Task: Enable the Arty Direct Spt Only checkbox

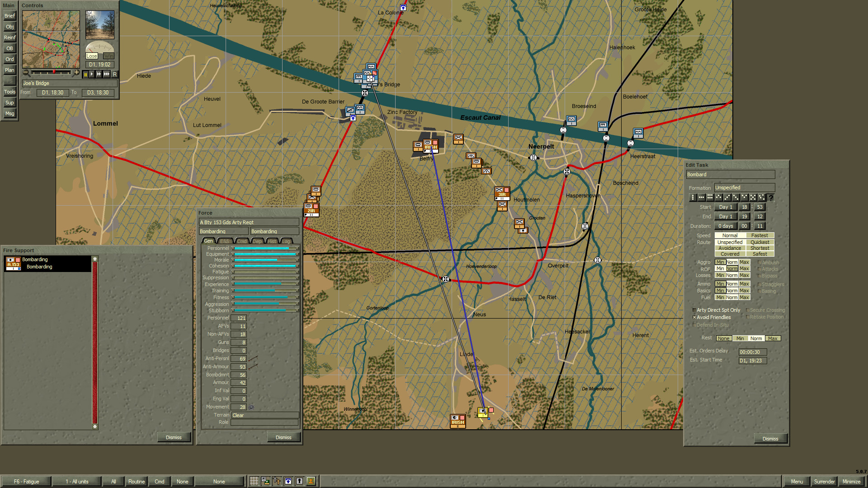Action: point(694,310)
